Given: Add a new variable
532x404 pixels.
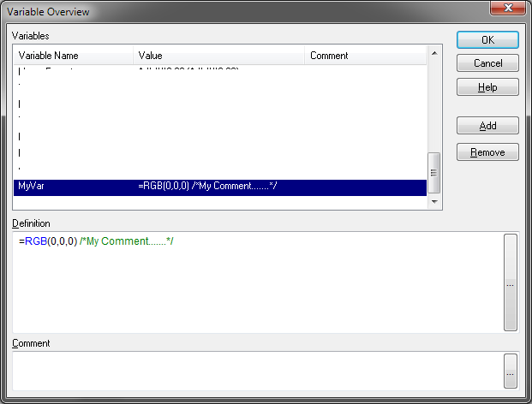Looking at the screenshot, I should pyautogui.click(x=487, y=126).
